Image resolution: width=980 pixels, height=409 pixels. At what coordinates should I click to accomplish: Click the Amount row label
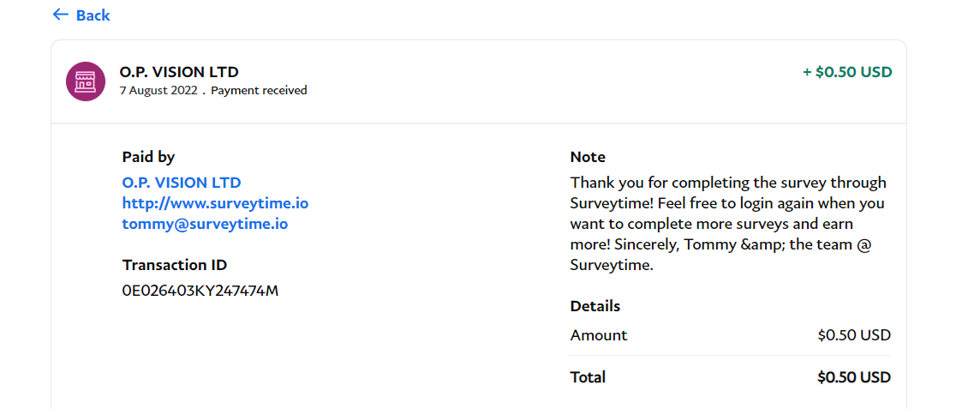[x=598, y=335]
